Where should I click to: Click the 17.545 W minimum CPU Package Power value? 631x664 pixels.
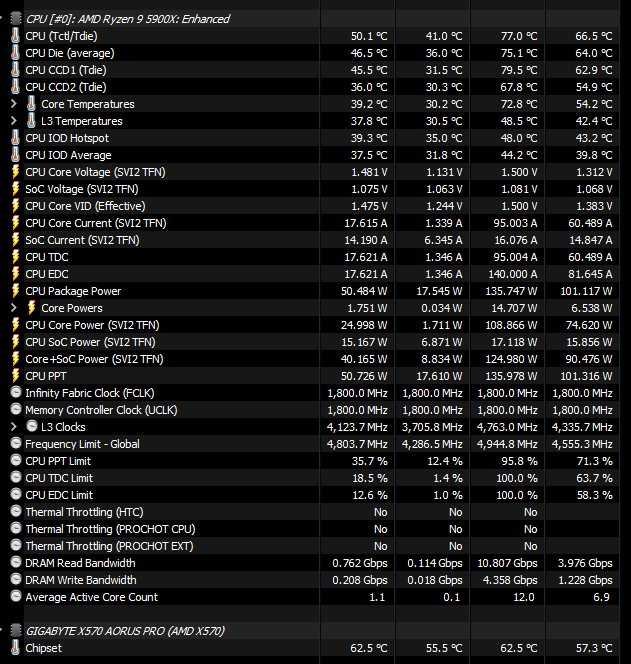pyautogui.click(x=439, y=291)
